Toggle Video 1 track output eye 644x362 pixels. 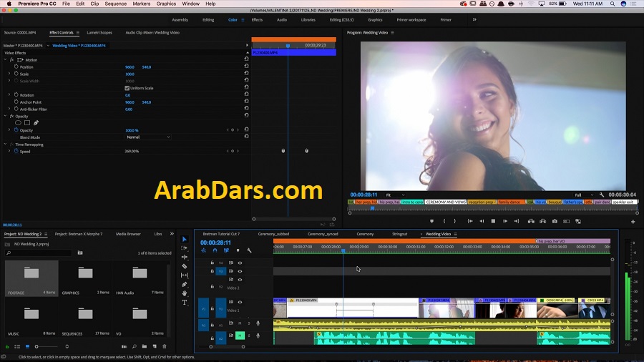tap(240, 302)
